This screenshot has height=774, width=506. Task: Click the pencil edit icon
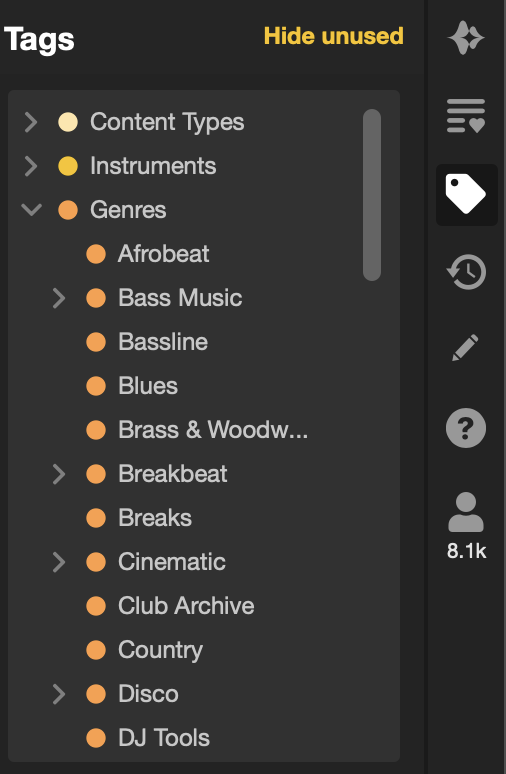(x=466, y=348)
